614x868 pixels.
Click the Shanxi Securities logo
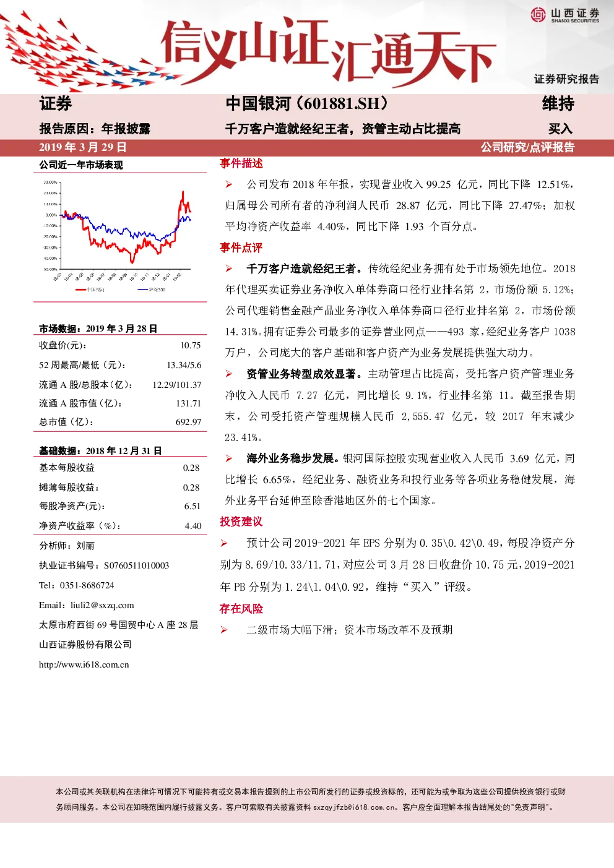[x=565, y=15]
